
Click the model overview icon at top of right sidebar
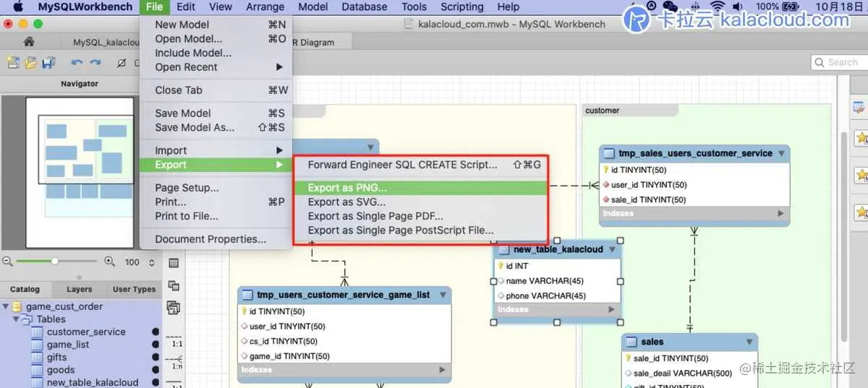click(x=860, y=108)
